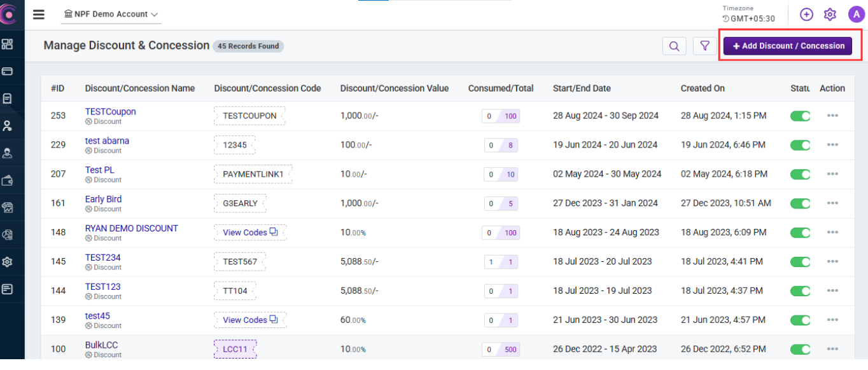
Task: Expand the NPF Demo Account dropdown
Action: click(x=111, y=14)
